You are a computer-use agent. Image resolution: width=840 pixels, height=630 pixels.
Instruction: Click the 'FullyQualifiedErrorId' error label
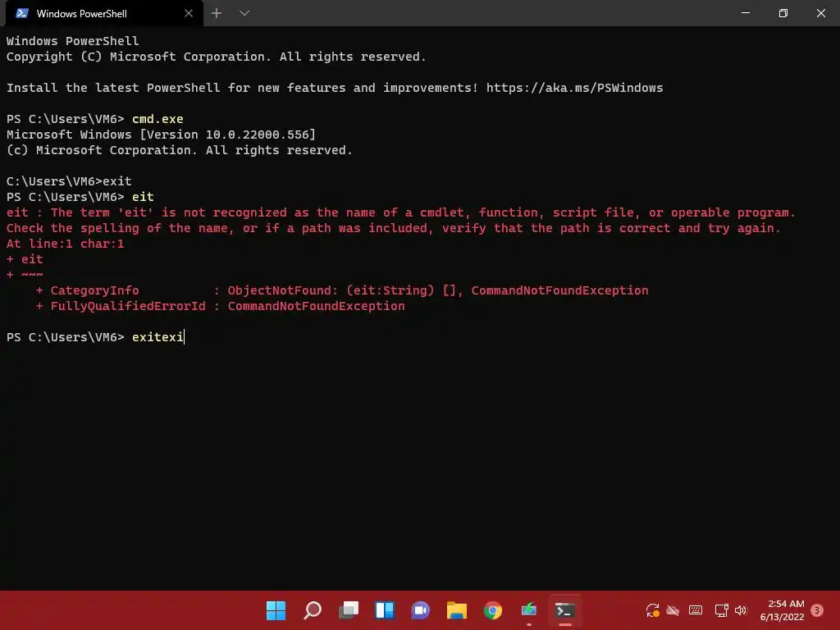coord(128,306)
